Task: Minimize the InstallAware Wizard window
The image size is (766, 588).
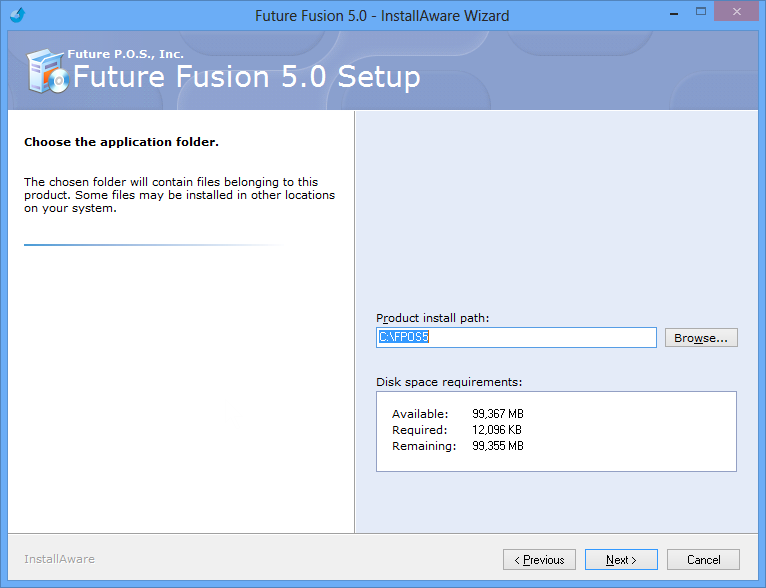Action: point(674,12)
